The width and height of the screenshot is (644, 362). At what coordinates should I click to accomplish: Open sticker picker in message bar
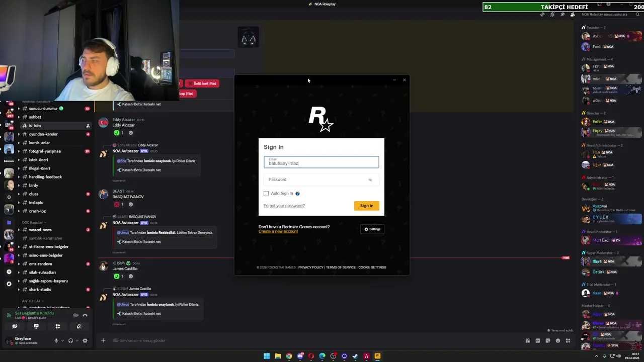(x=548, y=340)
